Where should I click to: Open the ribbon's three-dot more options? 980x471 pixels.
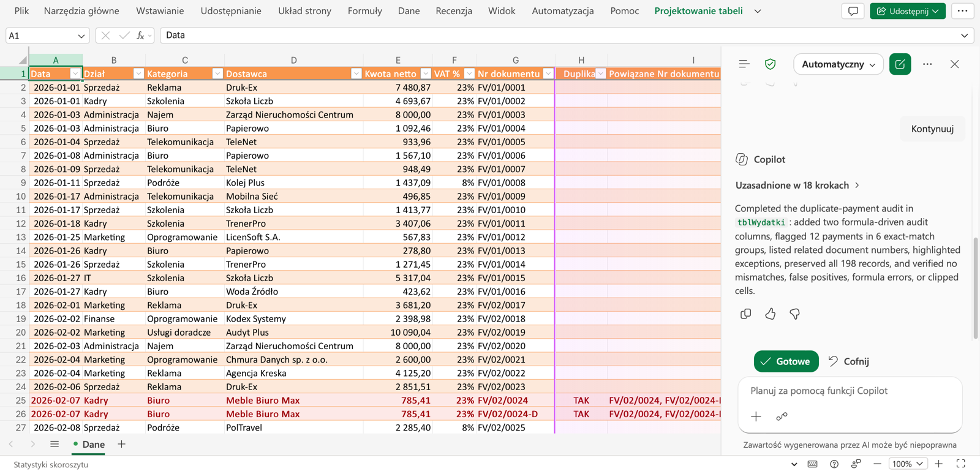[962, 11]
